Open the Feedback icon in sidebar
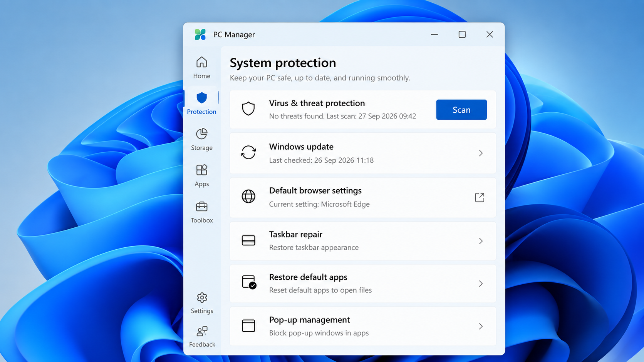This screenshot has height=362, width=644. pos(202,331)
